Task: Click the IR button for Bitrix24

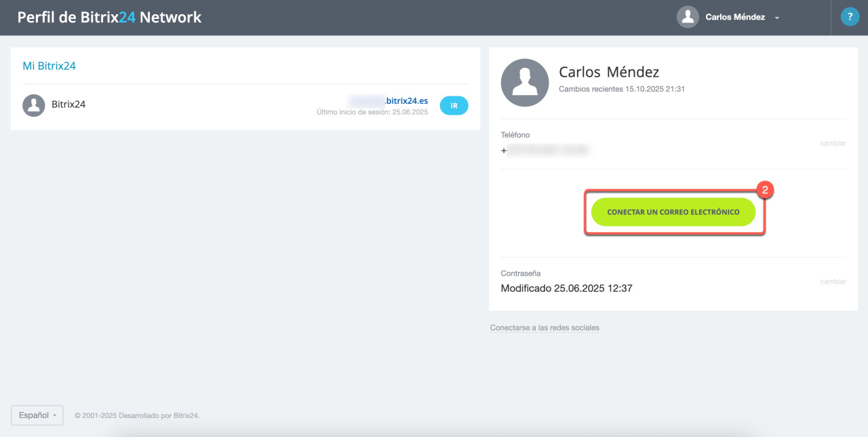Action: [454, 105]
